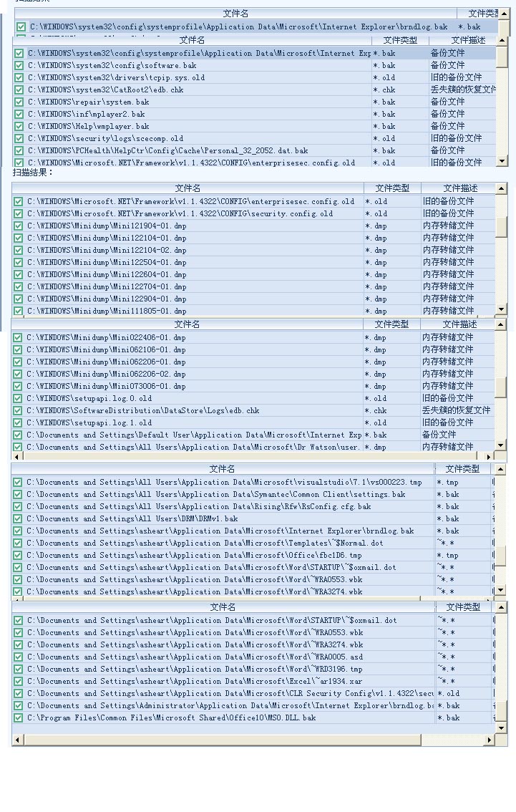
Task: Toggle checkbox for Mini111805-01.dmp
Action: coord(19,311)
